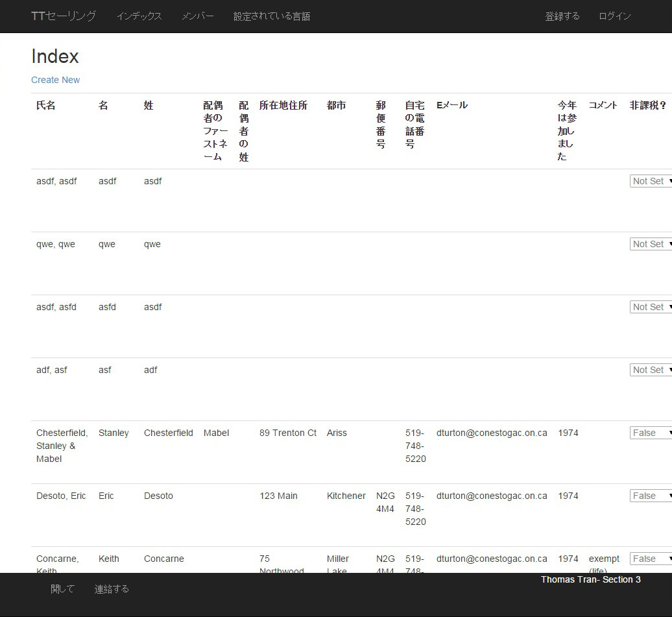Expand Not Set dropdown for adf, asf
Image resolution: width=672 pixels, height=617 pixels.
(x=651, y=370)
